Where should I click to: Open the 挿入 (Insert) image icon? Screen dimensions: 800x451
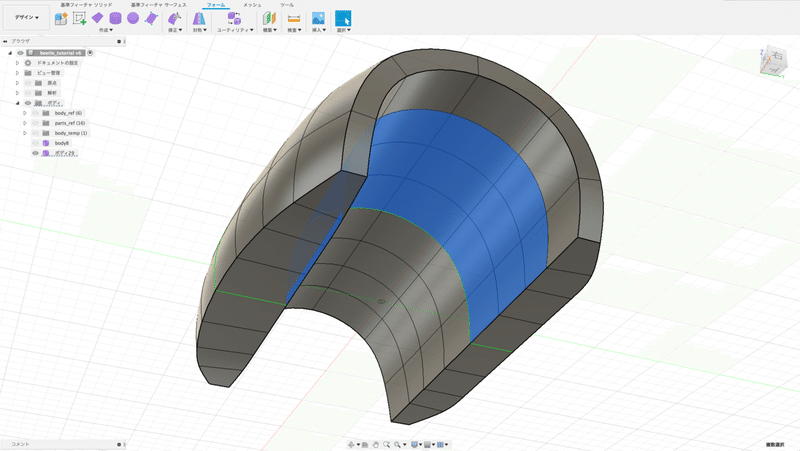click(318, 19)
